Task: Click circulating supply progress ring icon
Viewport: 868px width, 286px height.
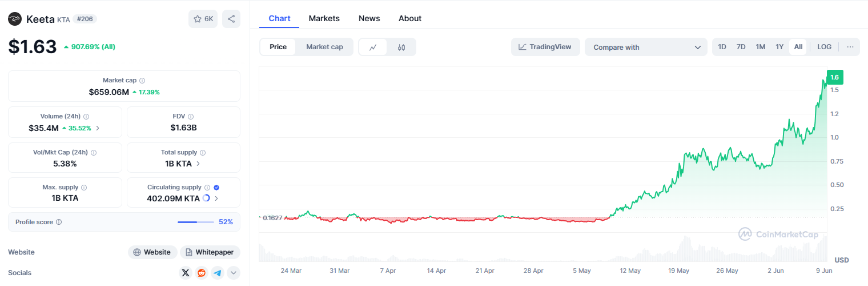Action: (x=206, y=198)
